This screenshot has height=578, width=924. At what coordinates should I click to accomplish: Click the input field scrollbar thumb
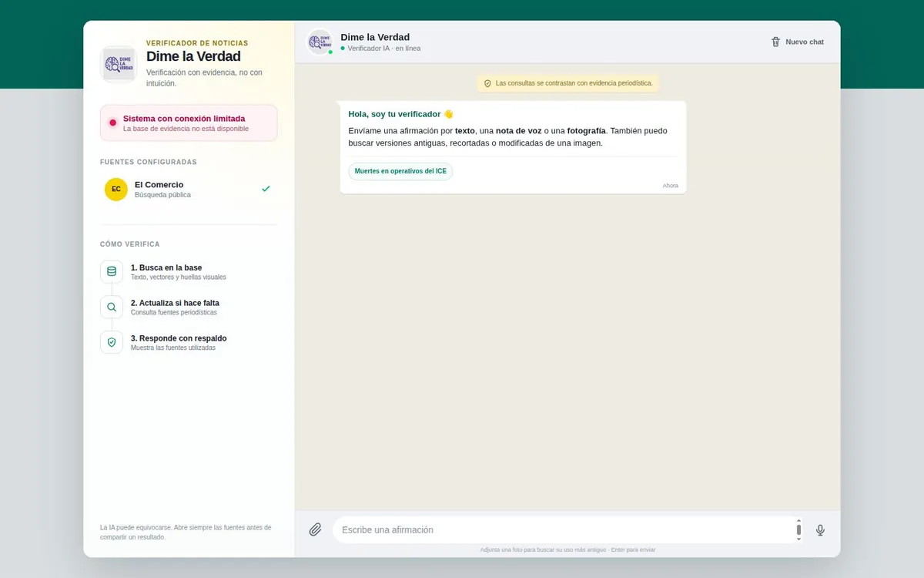[798, 529]
